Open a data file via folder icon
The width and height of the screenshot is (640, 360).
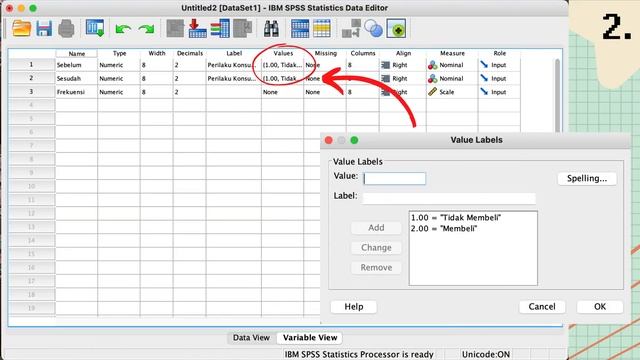coord(21,29)
